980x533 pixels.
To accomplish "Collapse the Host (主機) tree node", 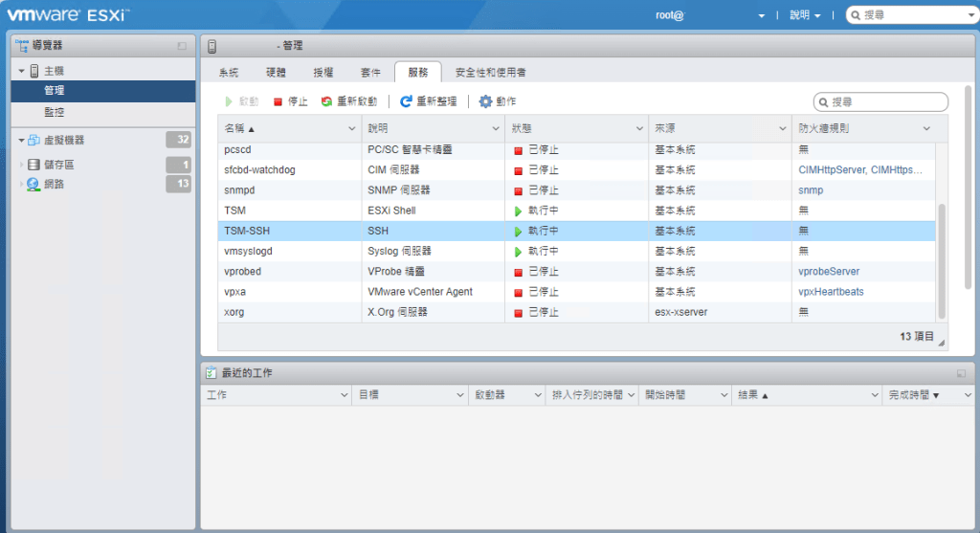I will 21,72.
